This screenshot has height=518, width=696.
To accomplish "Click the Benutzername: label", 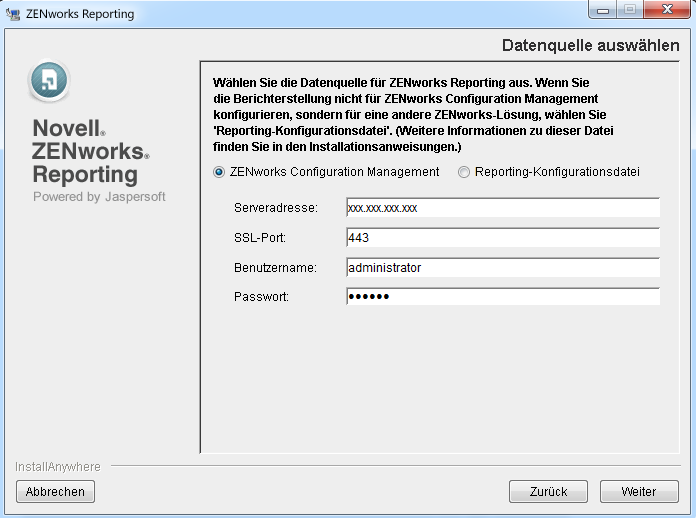I will tap(275, 268).
